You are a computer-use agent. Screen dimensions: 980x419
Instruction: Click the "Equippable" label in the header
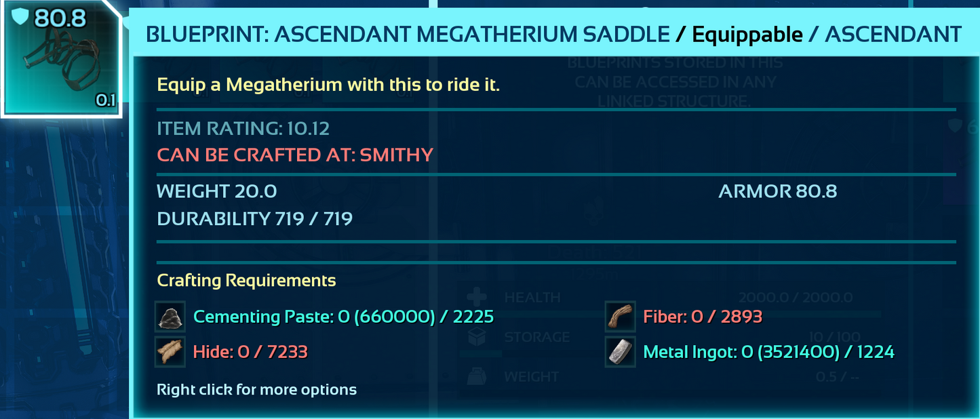(747, 34)
